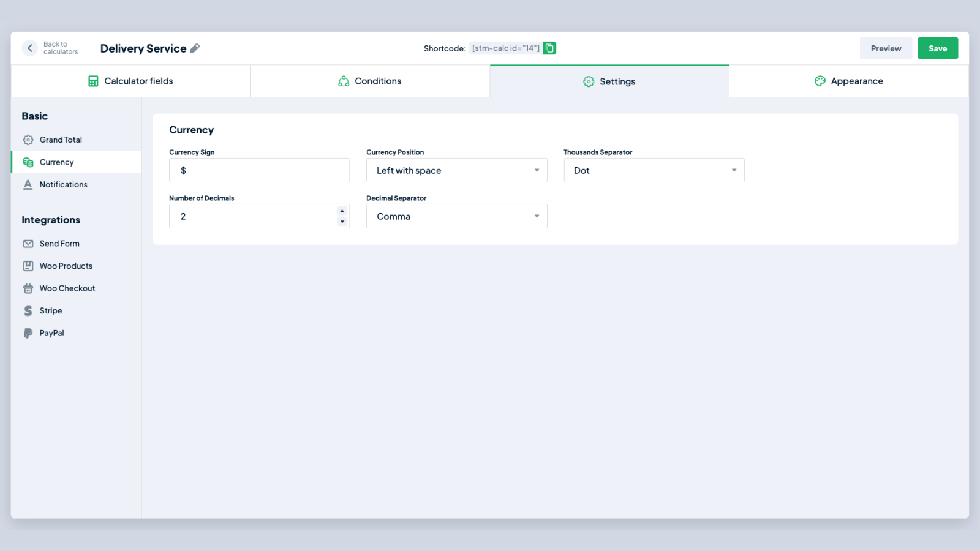
Task: Switch to the Calculator fields tab
Action: tap(130, 81)
